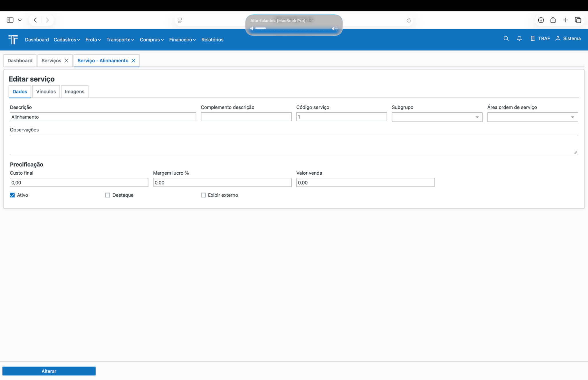
Task: Click the Alterar button
Action: click(49, 371)
